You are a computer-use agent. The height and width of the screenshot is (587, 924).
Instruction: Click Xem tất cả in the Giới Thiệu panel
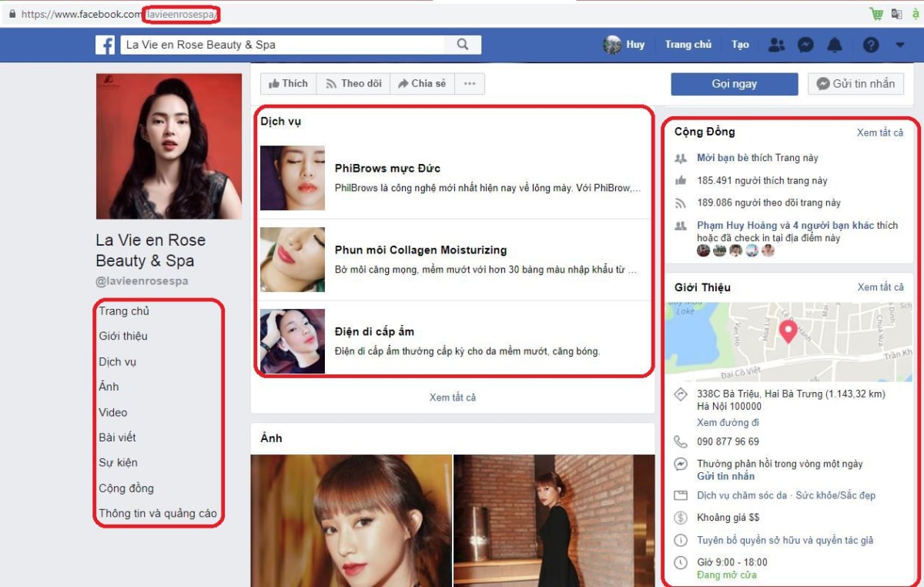tap(881, 287)
